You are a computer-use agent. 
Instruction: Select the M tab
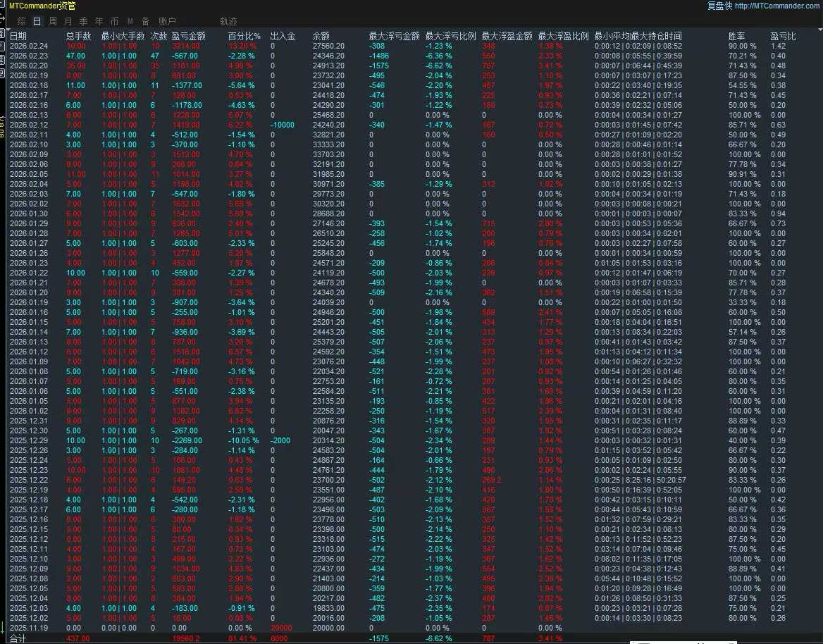point(130,22)
